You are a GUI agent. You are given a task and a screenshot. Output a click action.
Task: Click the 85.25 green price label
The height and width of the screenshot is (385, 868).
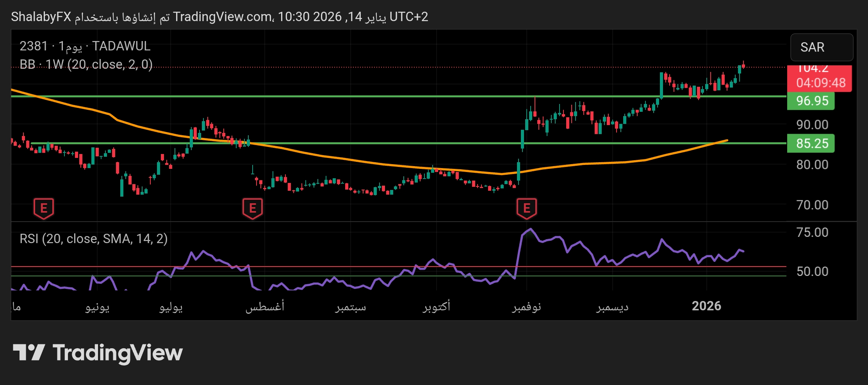coord(811,143)
